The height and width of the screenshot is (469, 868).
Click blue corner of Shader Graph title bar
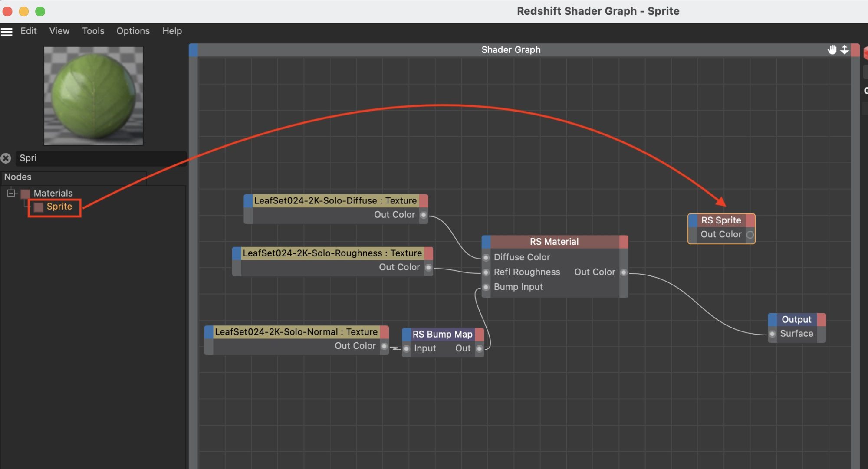(194, 50)
